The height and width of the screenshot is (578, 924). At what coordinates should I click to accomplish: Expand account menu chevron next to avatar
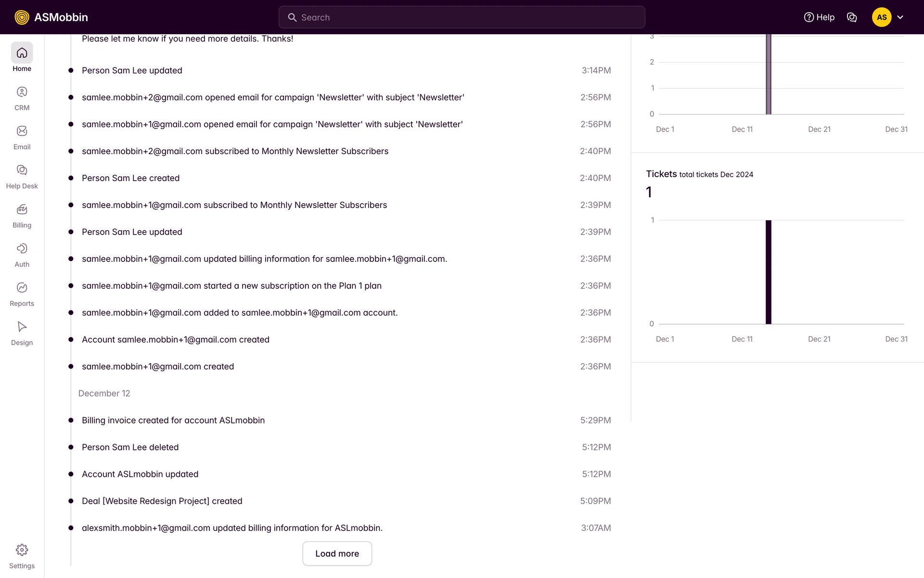(x=900, y=17)
